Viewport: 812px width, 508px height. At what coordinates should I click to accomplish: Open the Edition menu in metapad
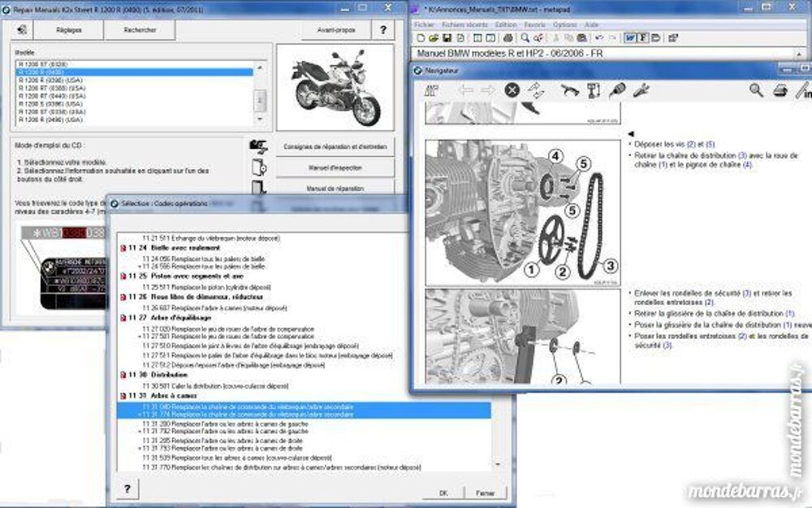click(x=505, y=24)
